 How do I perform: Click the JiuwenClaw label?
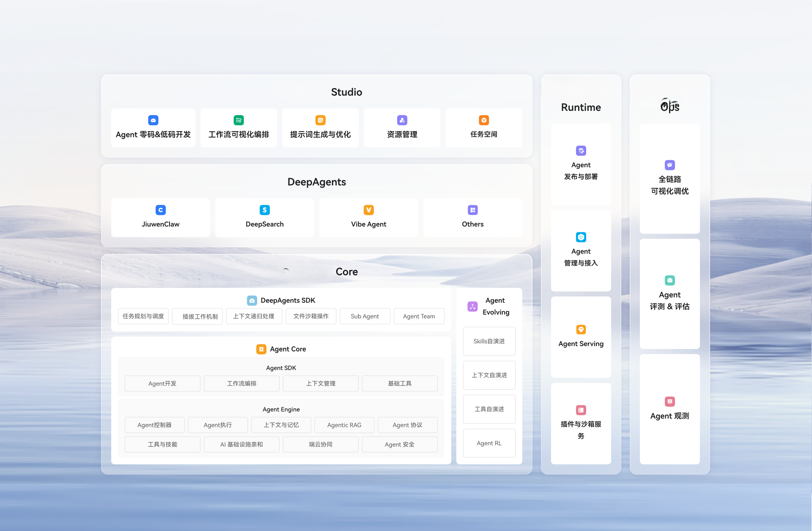(161, 224)
